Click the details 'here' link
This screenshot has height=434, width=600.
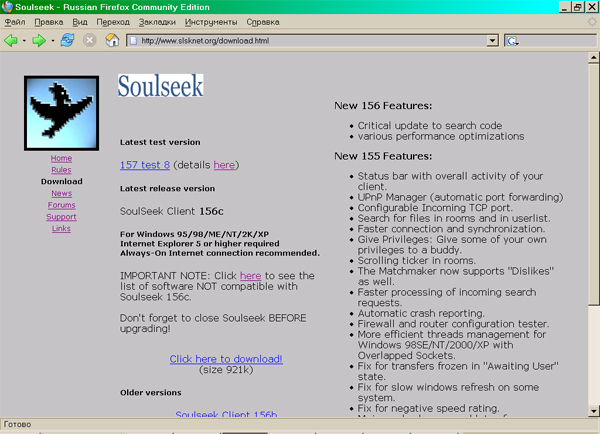coord(224,165)
